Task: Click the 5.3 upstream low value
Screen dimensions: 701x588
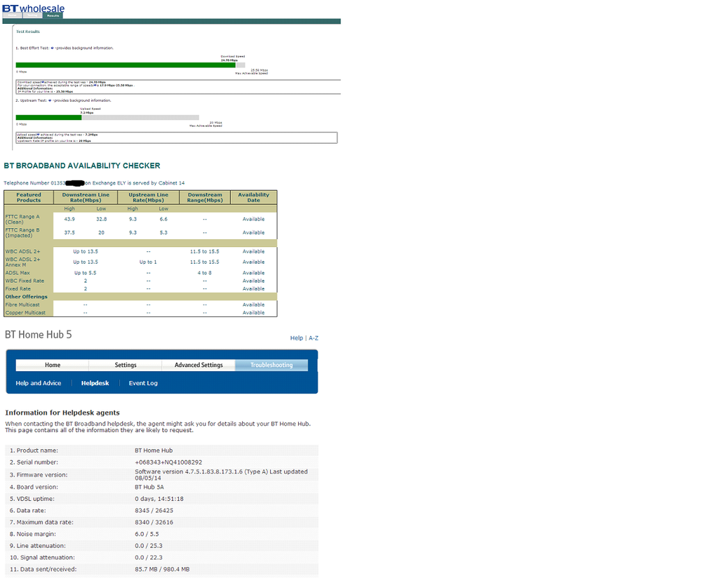Action: pos(163,232)
